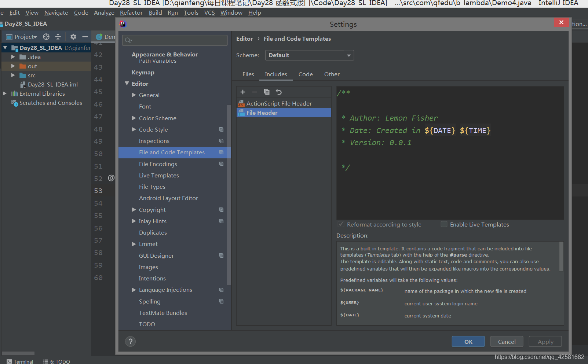Focus the Settings search field

point(175,40)
